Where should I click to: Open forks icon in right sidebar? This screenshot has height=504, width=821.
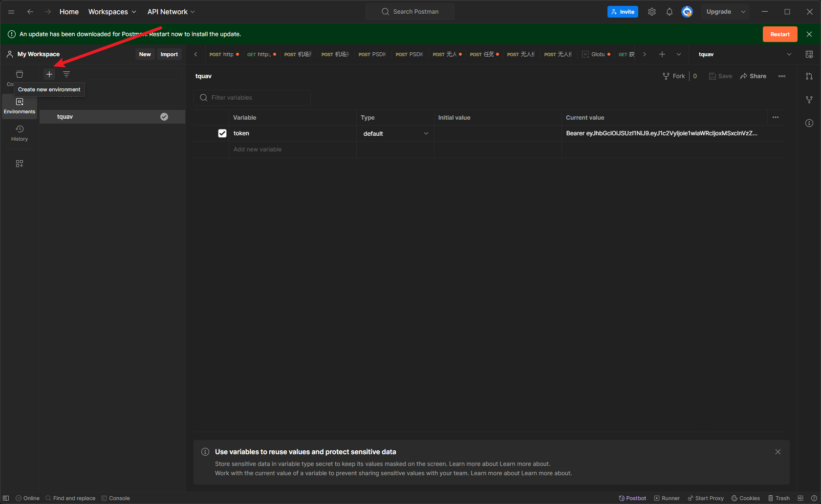[809, 100]
